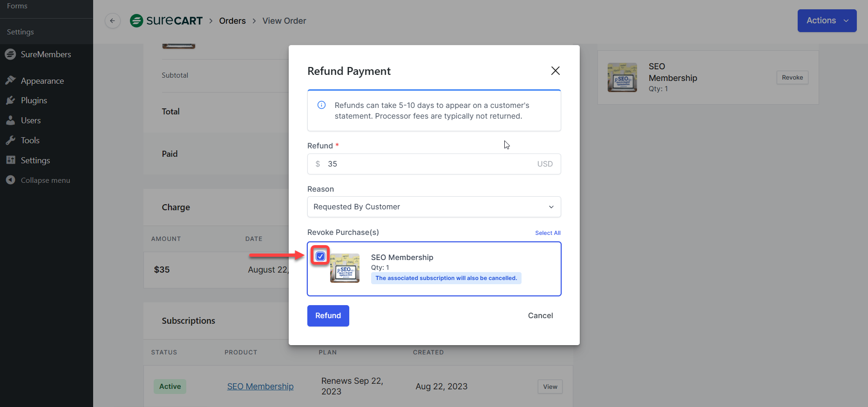Click the blue Refund button
This screenshot has height=407, width=868.
point(328,316)
